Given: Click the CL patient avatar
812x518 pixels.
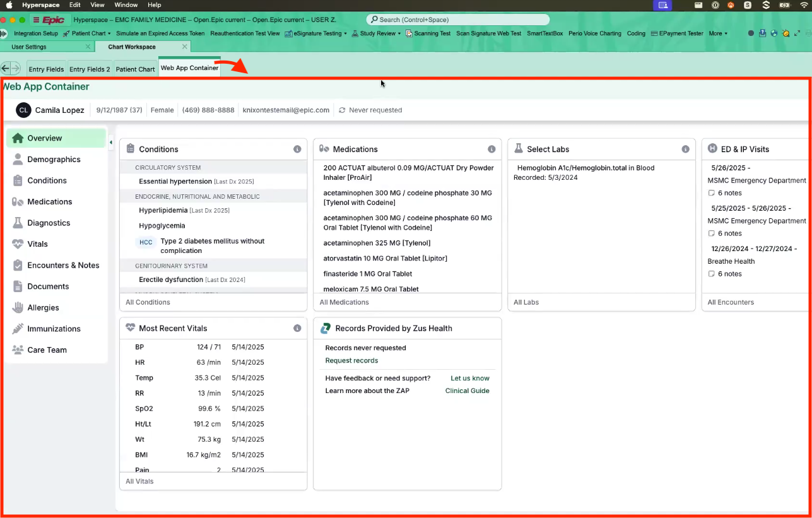Looking at the screenshot, I should (23, 110).
